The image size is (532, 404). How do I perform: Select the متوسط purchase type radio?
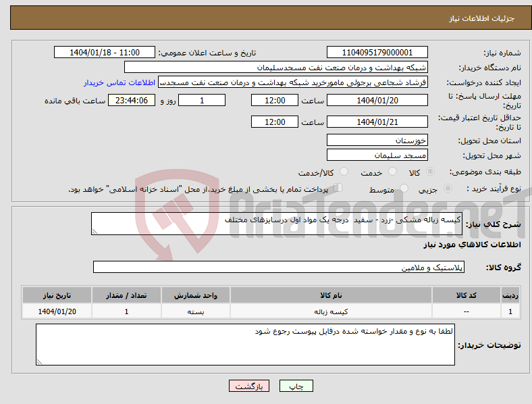(x=404, y=188)
